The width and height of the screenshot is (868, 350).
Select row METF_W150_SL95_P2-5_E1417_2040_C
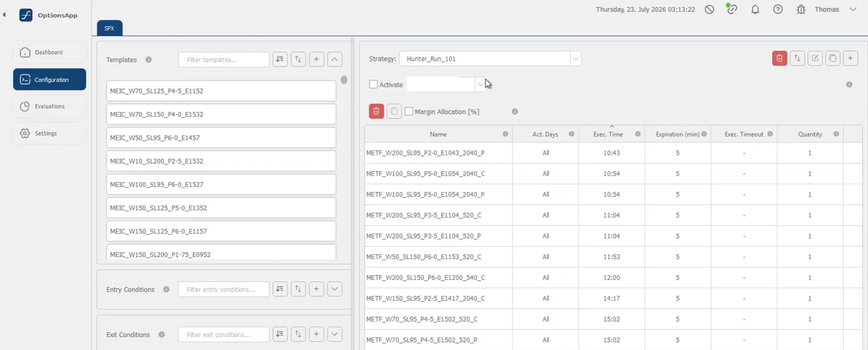[614, 298]
